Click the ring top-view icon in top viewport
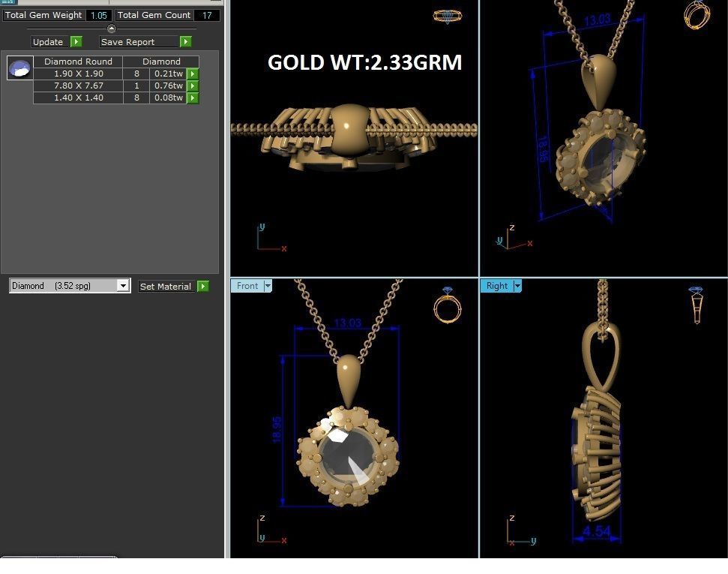This screenshot has width=728, height=574. tap(448, 17)
